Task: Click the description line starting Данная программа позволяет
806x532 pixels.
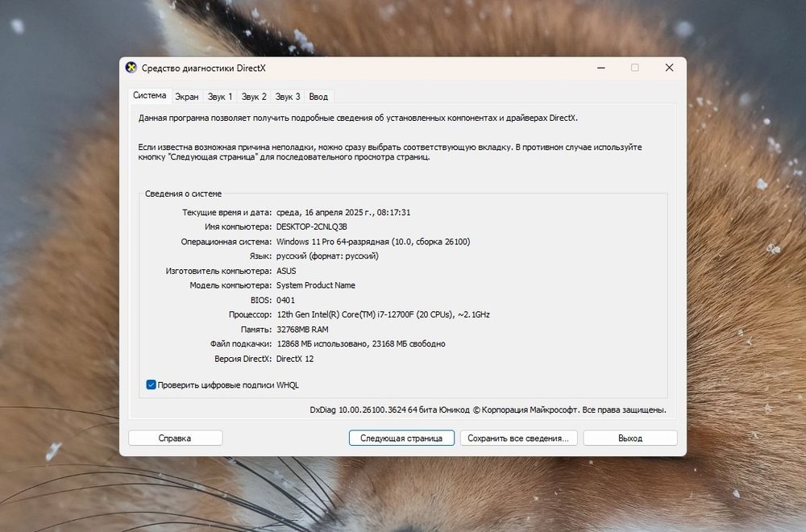Action: pyautogui.click(x=358, y=118)
